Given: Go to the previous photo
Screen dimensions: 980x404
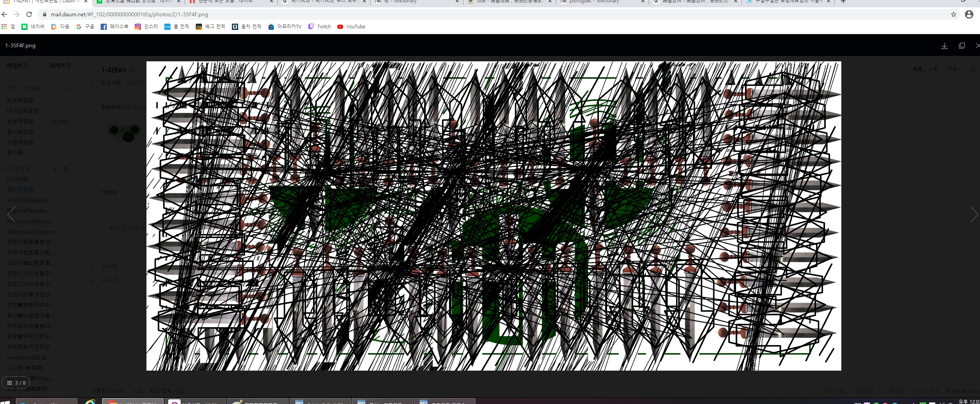Looking at the screenshot, I should pos(11,214).
